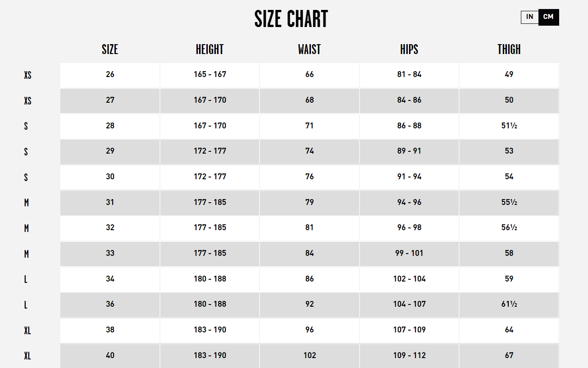Image resolution: width=588 pixels, height=368 pixels.
Task: Click the SIZE column header
Action: [110, 49]
